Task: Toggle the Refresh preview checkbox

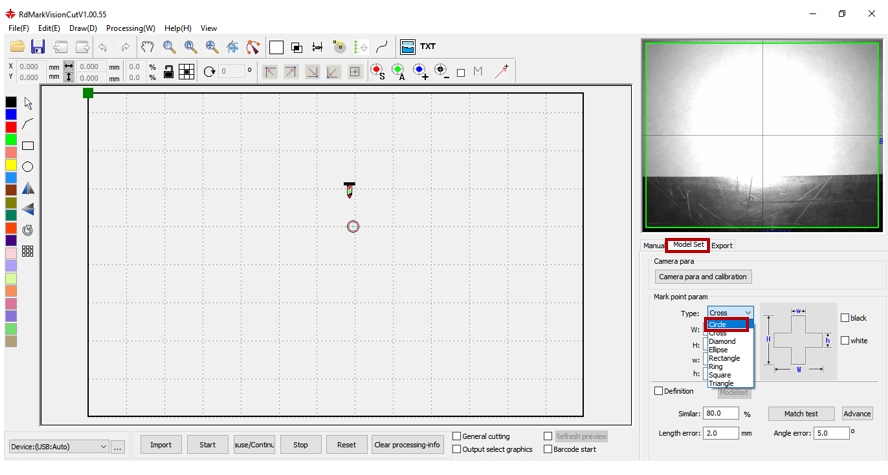Action: tap(548, 436)
